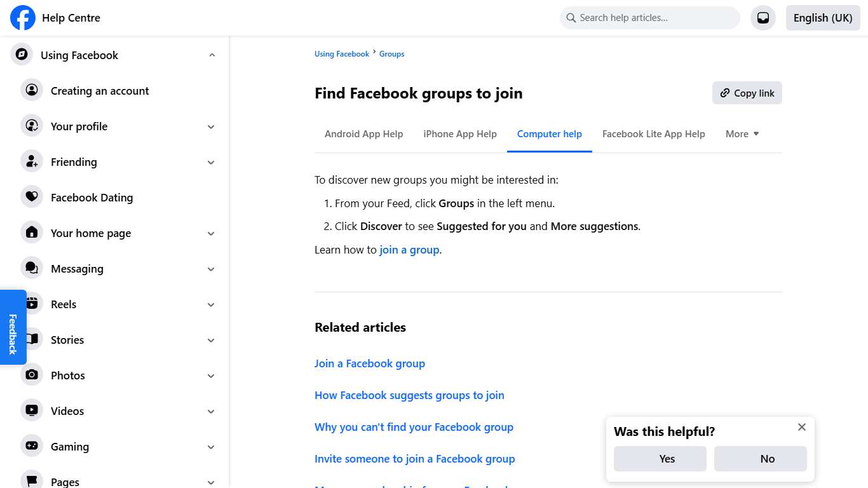Open the More tab dropdown
The image size is (868, 488).
click(742, 133)
